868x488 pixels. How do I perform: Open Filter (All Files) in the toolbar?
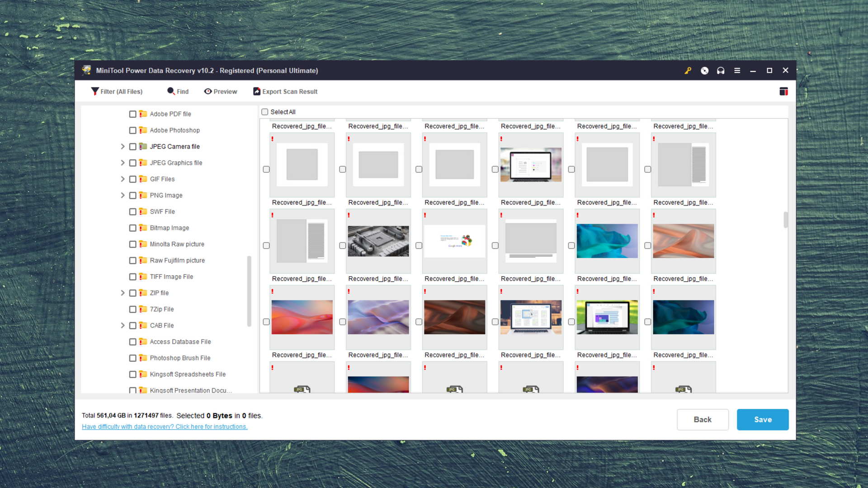pyautogui.click(x=117, y=91)
